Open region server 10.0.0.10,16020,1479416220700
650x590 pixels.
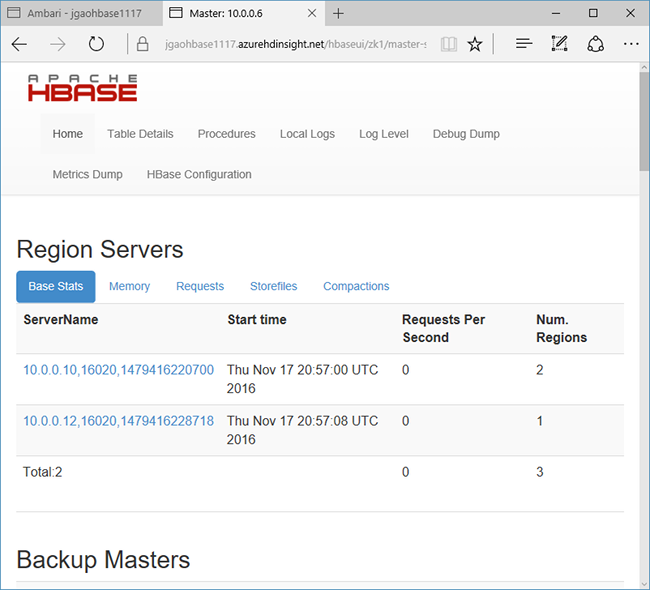119,369
